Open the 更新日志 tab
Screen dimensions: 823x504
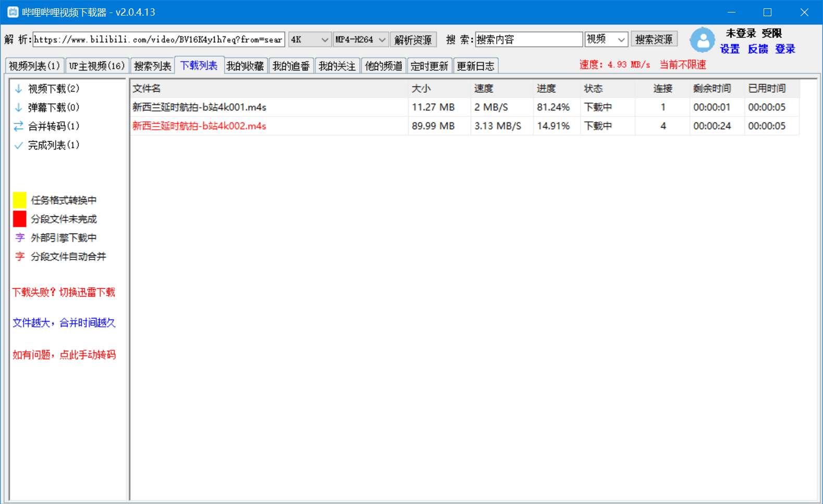(x=476, y=66)
